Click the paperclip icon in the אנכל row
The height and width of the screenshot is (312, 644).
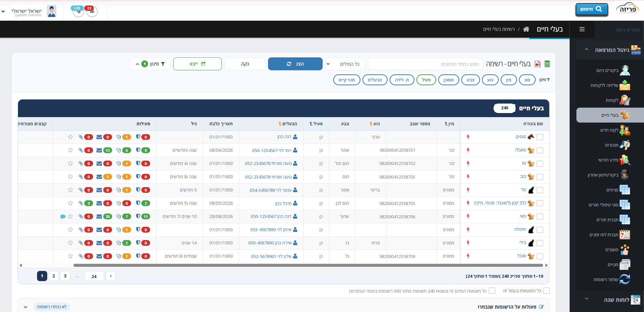[81, 256]
